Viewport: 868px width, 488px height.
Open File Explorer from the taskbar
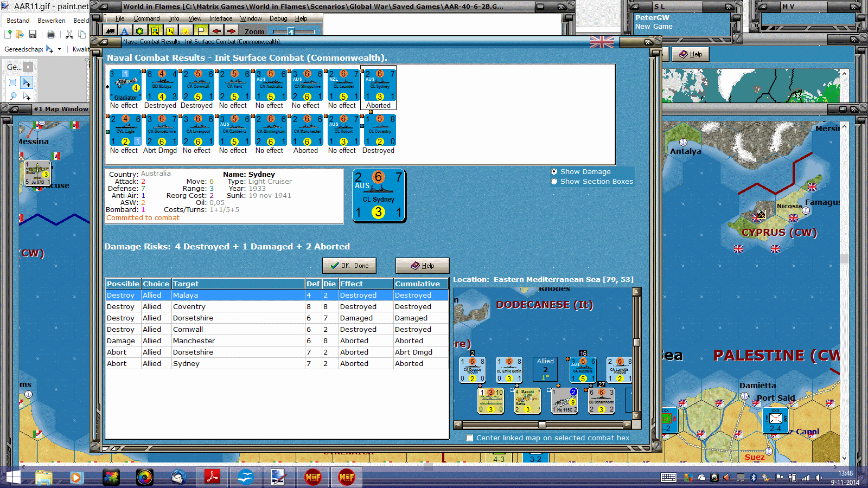(43, 477)
